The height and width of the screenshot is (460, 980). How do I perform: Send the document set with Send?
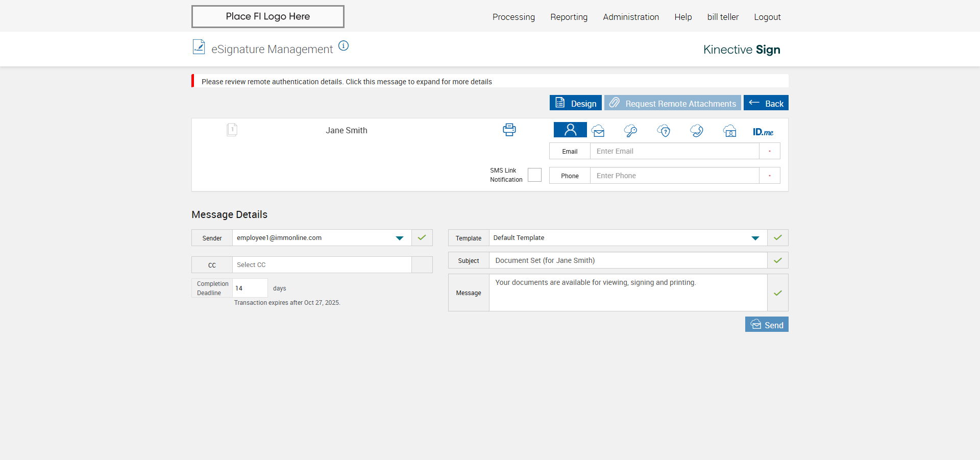pyautogui.click(x=767, y=324)
